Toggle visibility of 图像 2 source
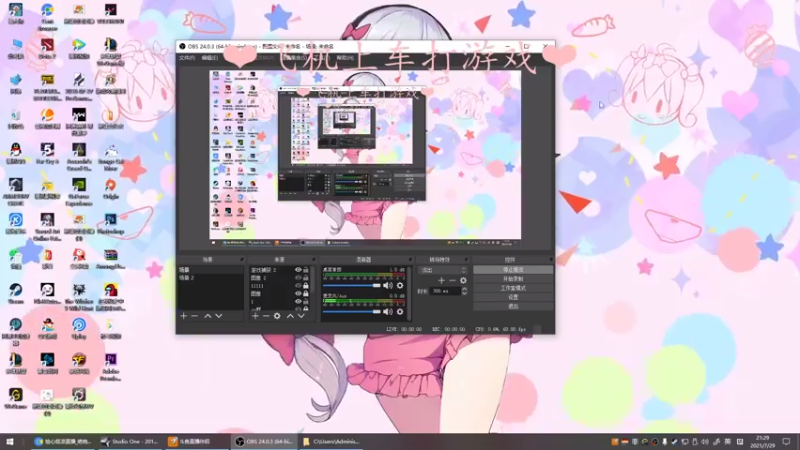Screen dimensions: 800x450 298,278
